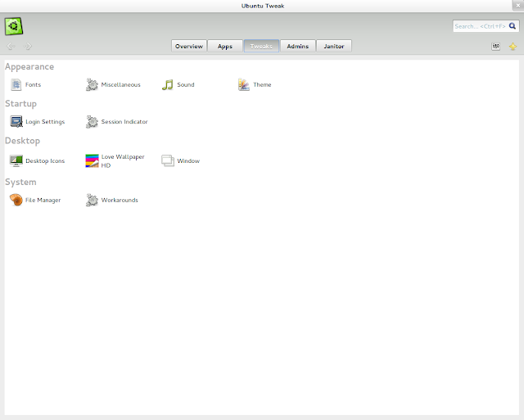524x420 pixels.
Task: Switch to the Apps tab
Action: pos(225,46)
